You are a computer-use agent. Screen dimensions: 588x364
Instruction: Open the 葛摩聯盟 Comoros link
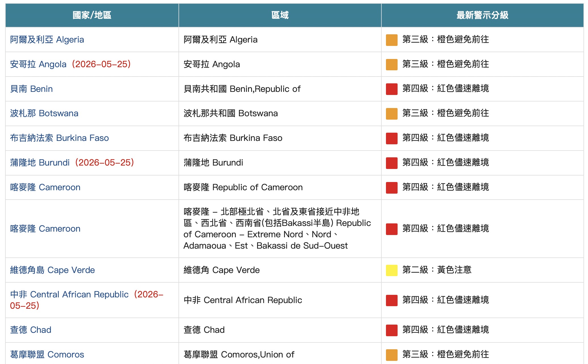(47, 354)
